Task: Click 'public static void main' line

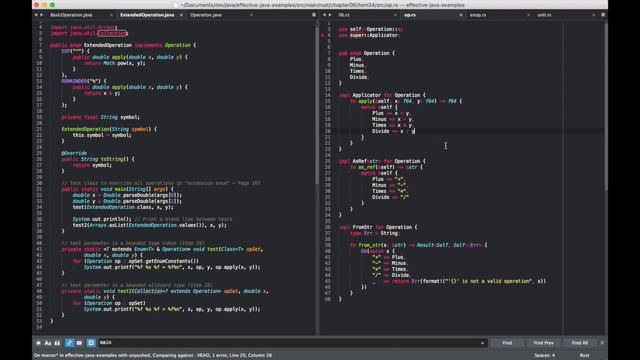Action: (x=117, y=189)
